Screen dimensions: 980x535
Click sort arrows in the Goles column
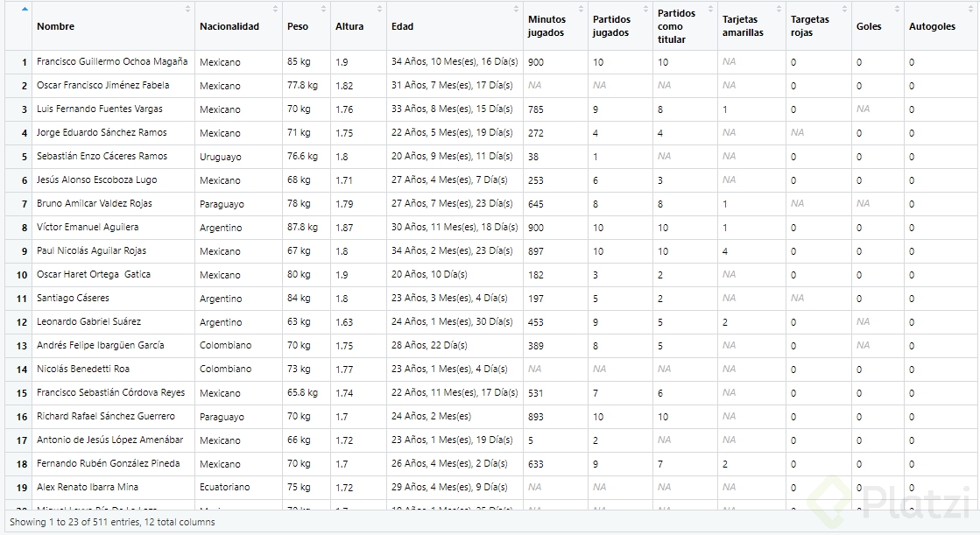tap(897, 9)
